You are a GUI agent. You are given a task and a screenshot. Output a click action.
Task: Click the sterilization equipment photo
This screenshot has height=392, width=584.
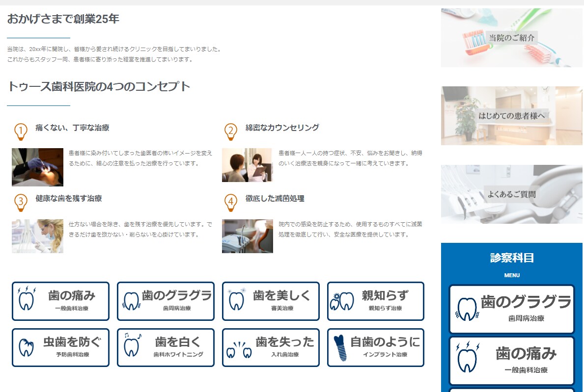[x=248, y=236]
